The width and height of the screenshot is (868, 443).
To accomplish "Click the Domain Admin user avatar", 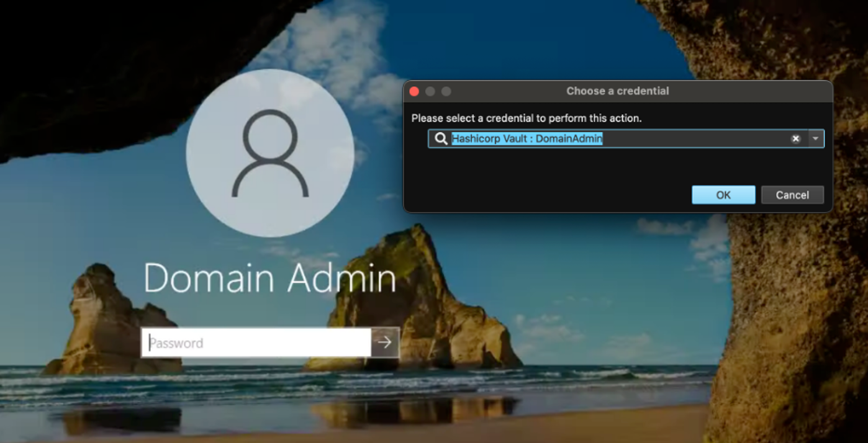I will (270, 153).
